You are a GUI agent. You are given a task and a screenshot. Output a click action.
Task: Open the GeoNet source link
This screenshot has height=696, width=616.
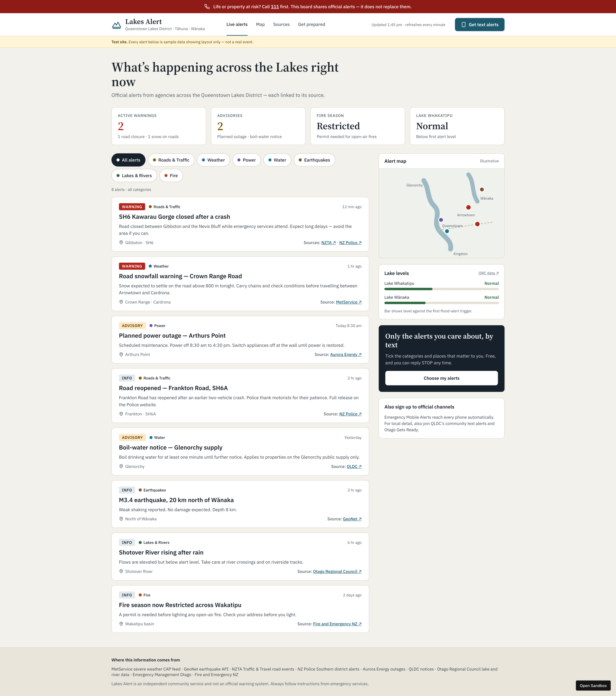tap(352, 519)
